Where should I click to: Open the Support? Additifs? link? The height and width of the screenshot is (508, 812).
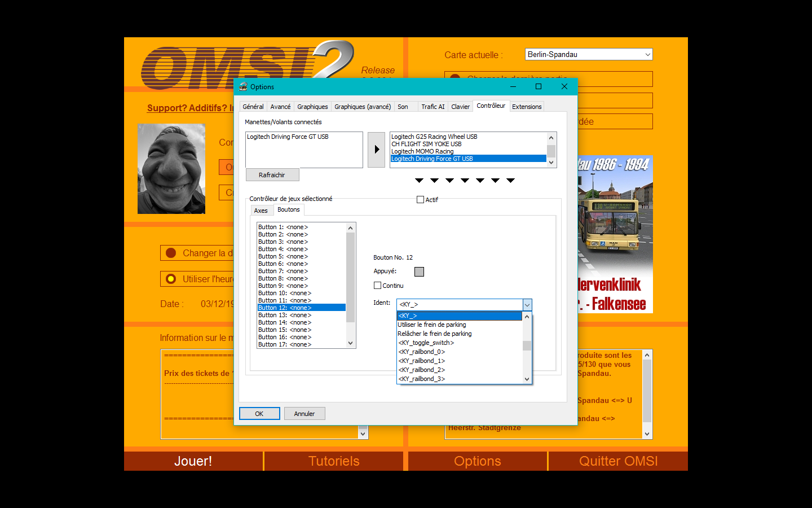pyautogui.click(x=190, y=108)
